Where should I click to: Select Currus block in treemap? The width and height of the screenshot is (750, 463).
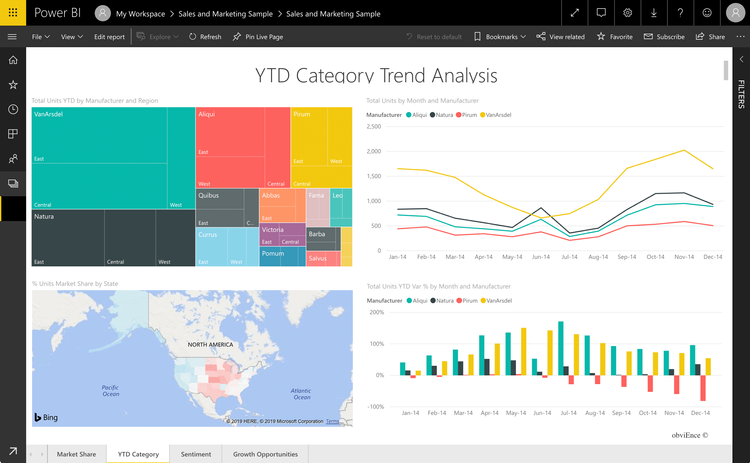[x=227, y=247]
